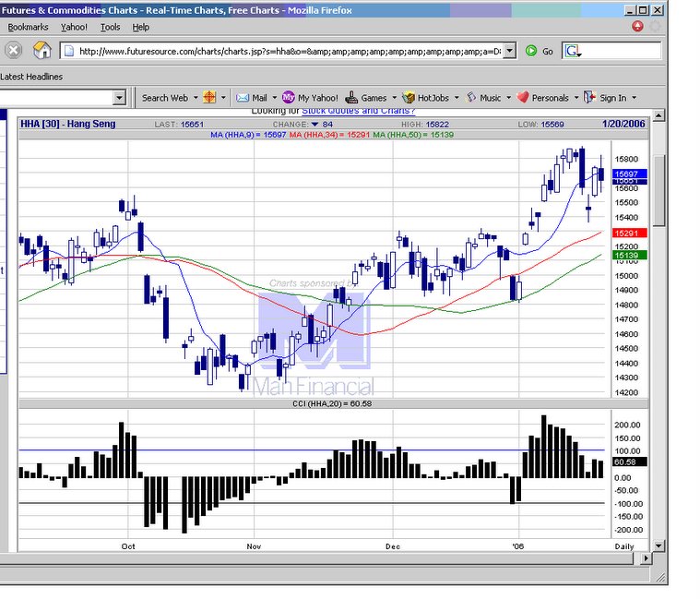Click the HHA [30] - Hang Seng title

pyautogui.click(x=68, y=124)
